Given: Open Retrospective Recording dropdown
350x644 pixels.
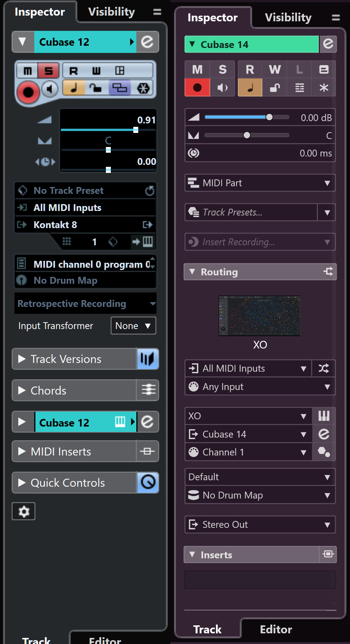Looking at the screenshot, I should (85, 304).
